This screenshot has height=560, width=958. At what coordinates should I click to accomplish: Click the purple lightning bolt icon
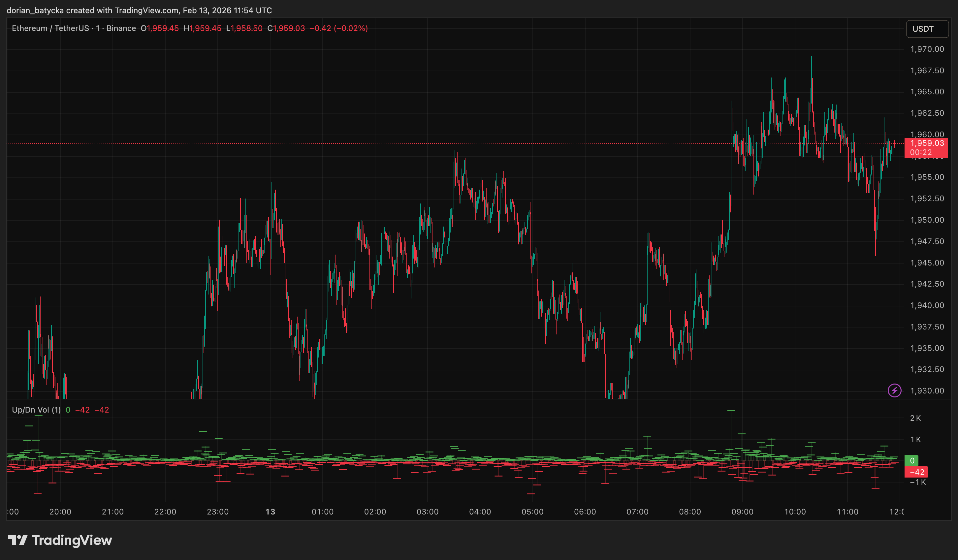894,390
